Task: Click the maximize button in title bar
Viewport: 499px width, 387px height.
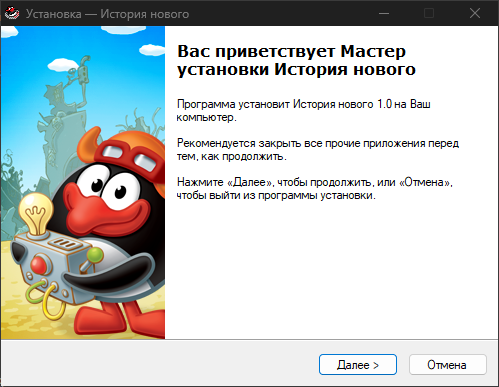Action: 429,13
